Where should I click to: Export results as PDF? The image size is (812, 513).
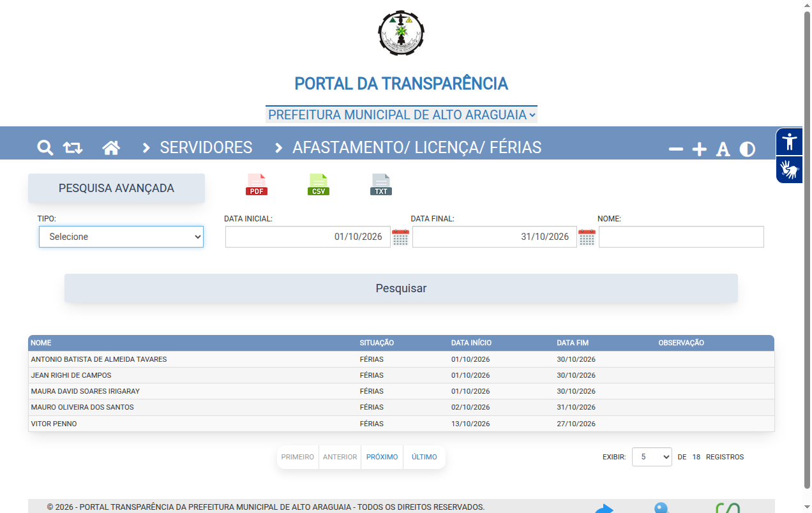point(257,184)
